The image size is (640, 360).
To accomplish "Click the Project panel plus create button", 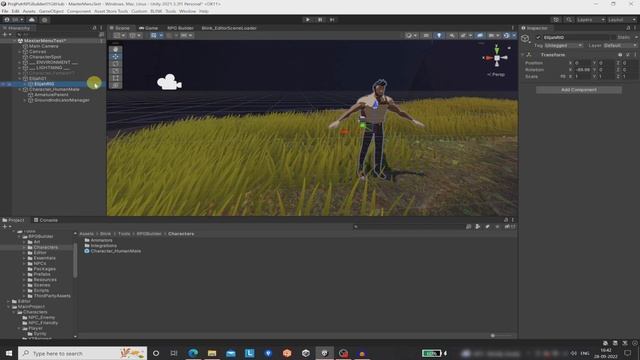I will pyautogui.click(x=7, y=226).
